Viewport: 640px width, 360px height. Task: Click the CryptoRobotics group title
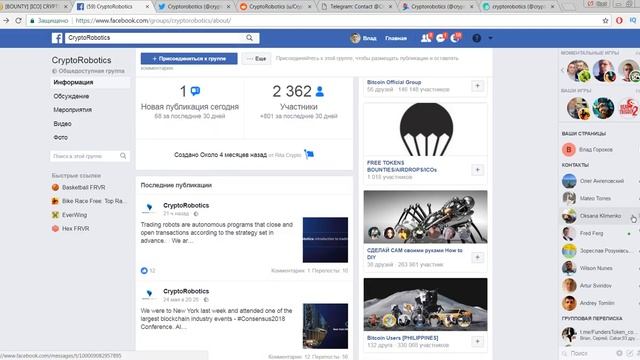coord(81,60)
